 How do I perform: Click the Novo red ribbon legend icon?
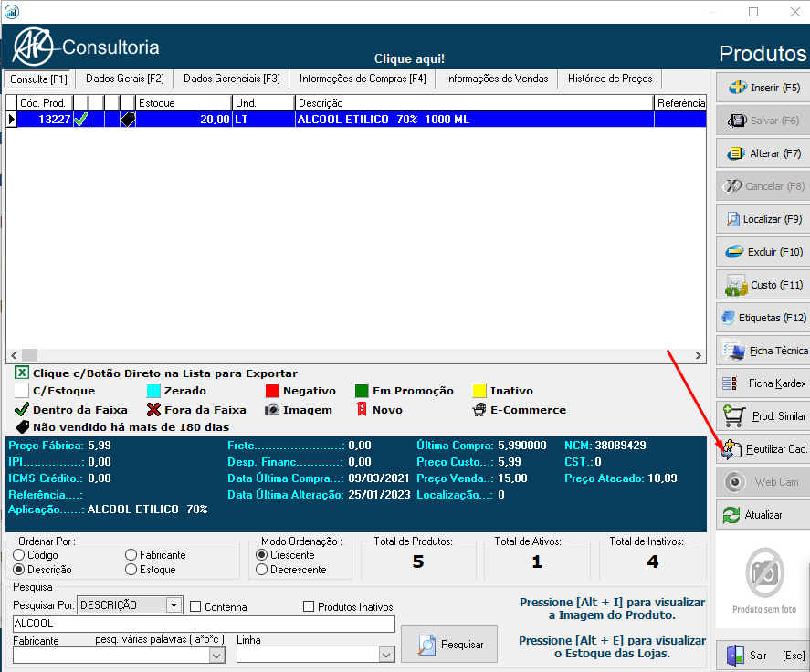361,410
